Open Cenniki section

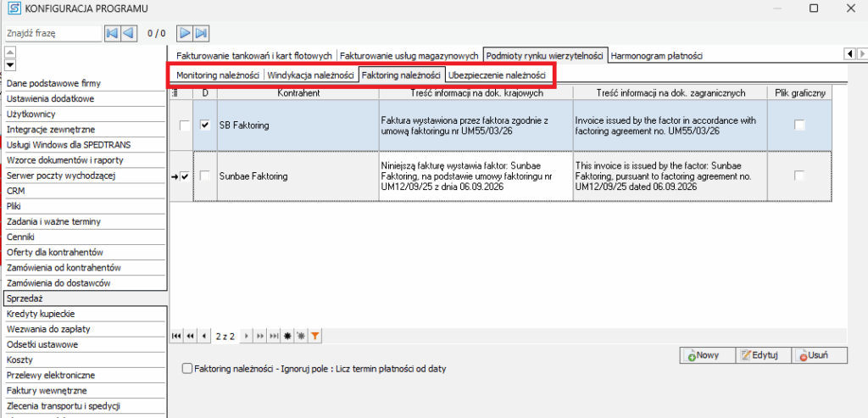pyautogui.click(x=85, y=237)
